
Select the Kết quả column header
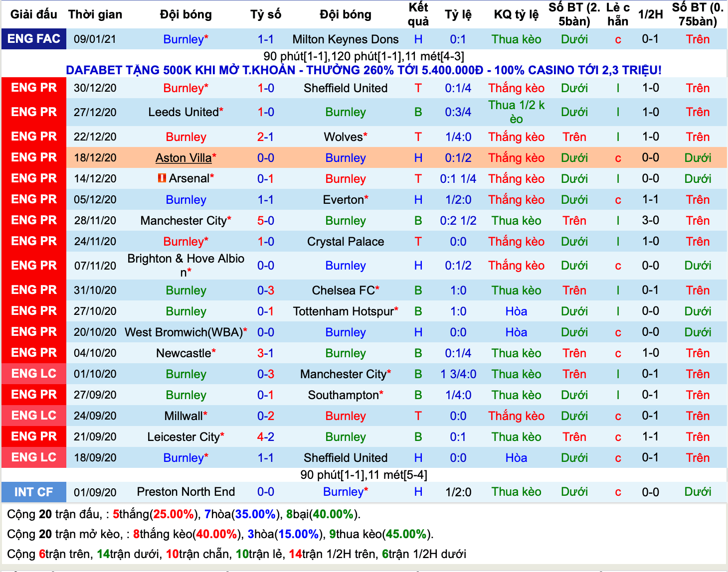pyautogui.click(x=418, y=14)
